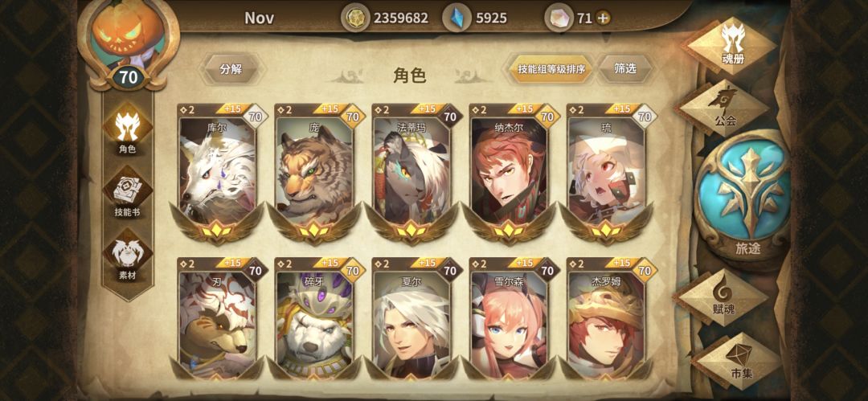Click the gold coin currency counter
868x401 pixels.
[386, 18]
